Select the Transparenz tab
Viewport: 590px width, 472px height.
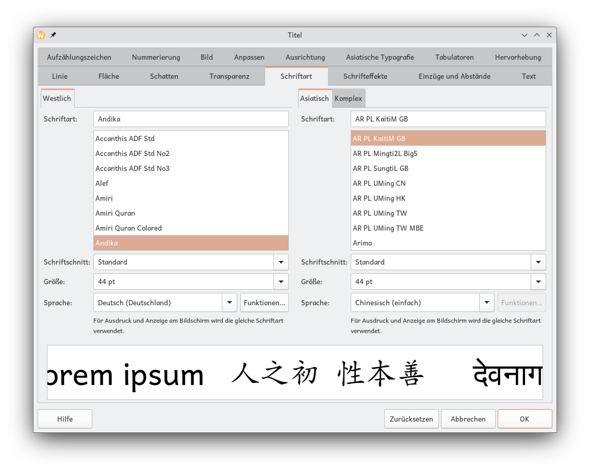pos(229,76)
